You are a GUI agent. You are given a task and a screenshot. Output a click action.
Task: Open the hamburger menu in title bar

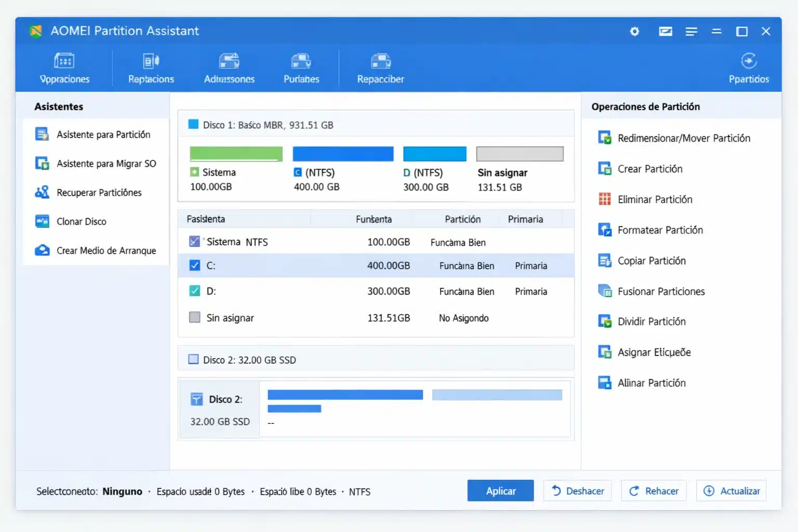tap(691, 31)
